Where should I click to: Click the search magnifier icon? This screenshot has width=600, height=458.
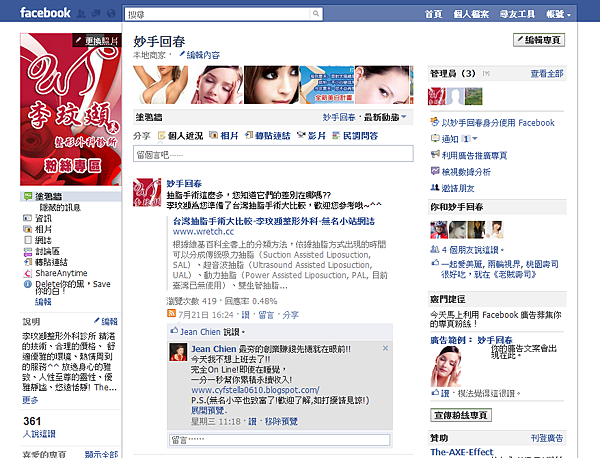pos(316,14)
